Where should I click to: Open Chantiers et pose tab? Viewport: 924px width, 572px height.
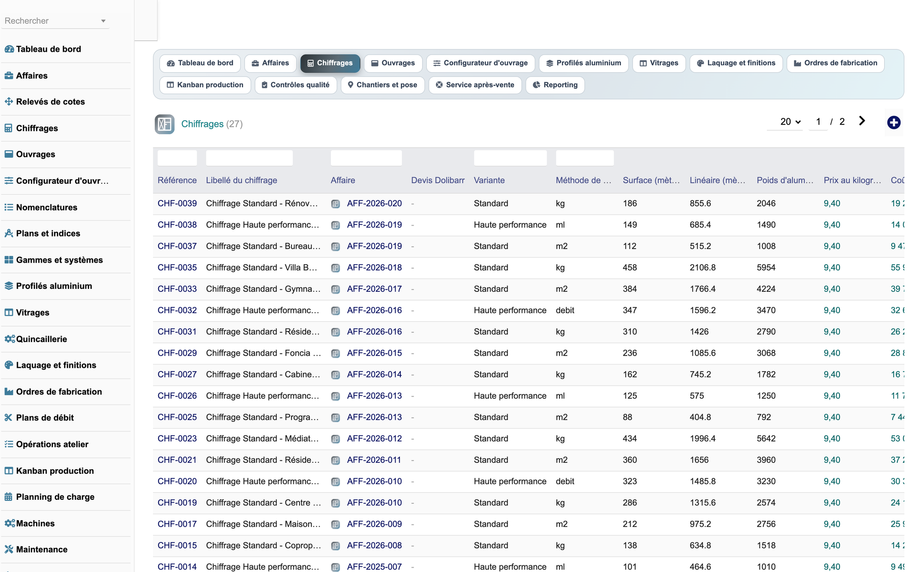(383, 85)
